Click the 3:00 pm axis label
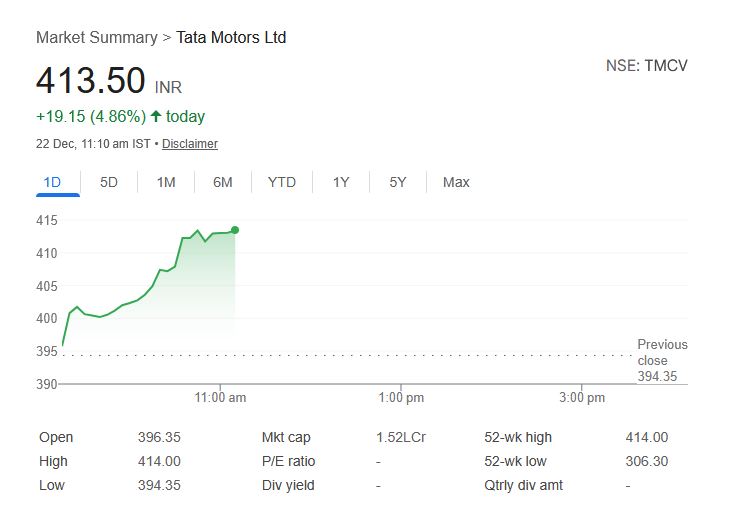This screenshot has width=740, height=515. tap(582, 398)
